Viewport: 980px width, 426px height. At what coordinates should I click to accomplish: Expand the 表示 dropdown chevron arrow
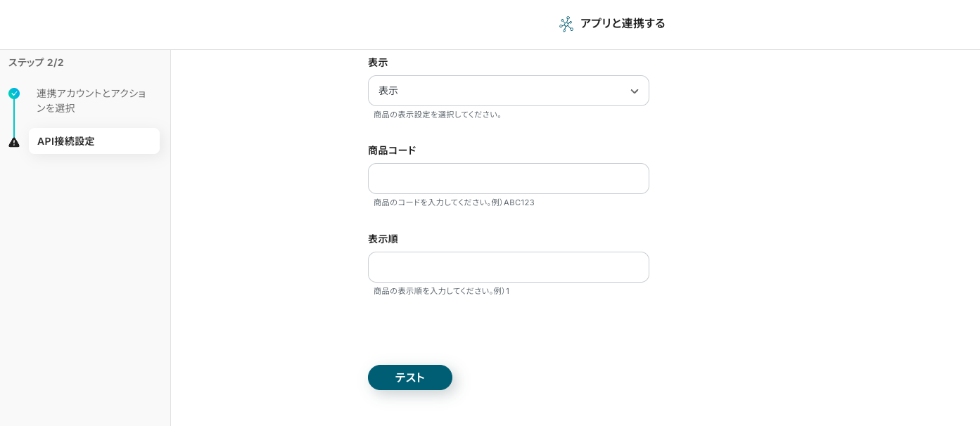(x=634, y=91)
